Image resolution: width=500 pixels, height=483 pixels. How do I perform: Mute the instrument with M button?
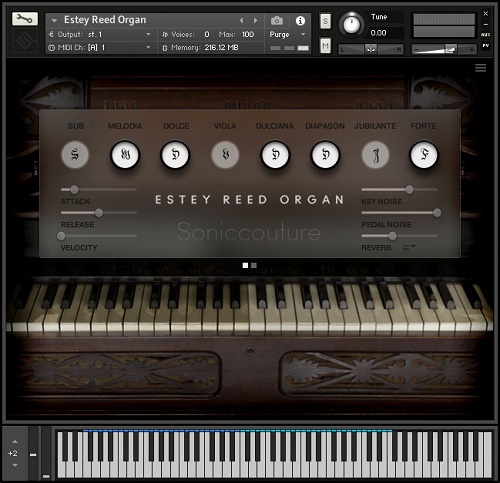[x=325, y=46]
